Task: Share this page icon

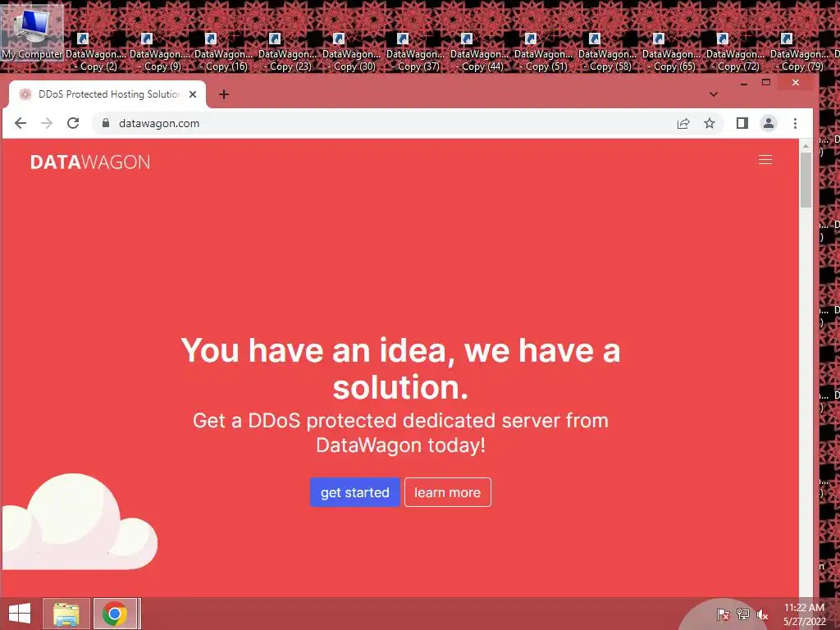Action: click(x=683, y=124)
